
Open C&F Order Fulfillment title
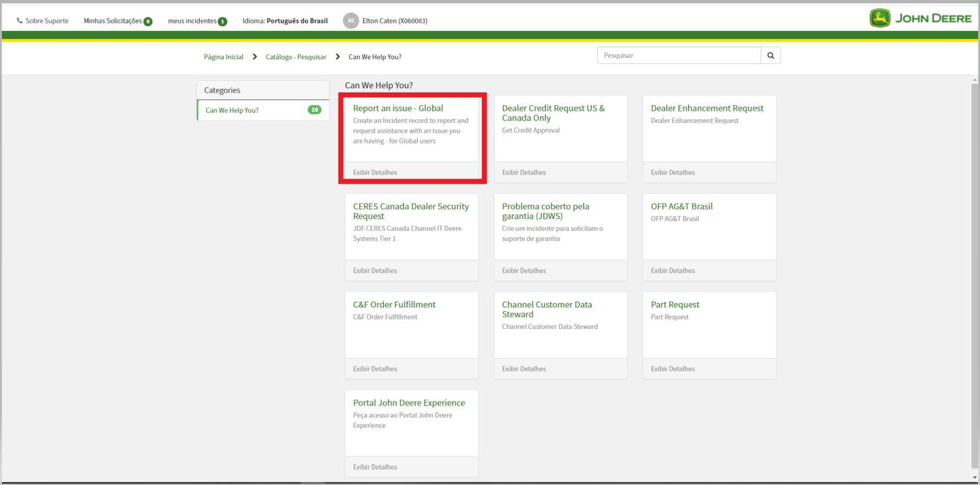coord(394,304)
